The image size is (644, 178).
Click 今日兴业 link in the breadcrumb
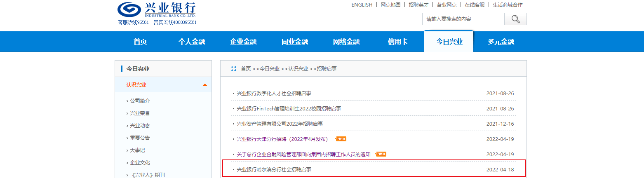click(x=269, y=69)
